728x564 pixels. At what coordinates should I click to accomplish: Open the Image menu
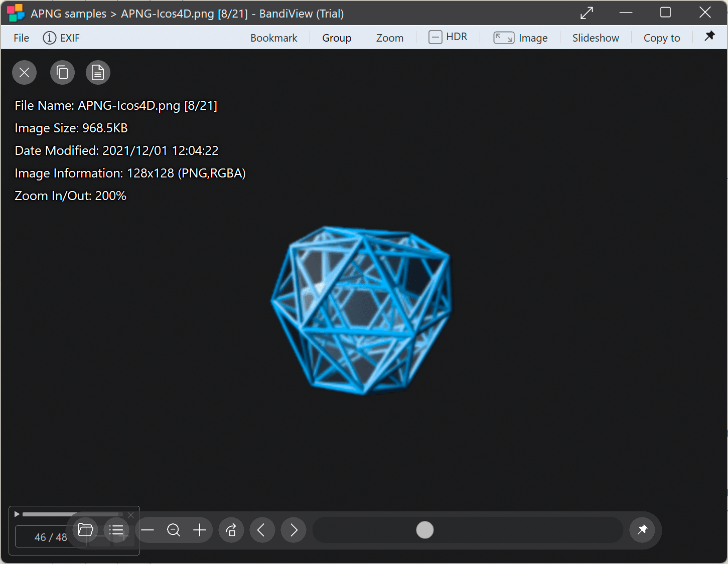click(521, 38)
